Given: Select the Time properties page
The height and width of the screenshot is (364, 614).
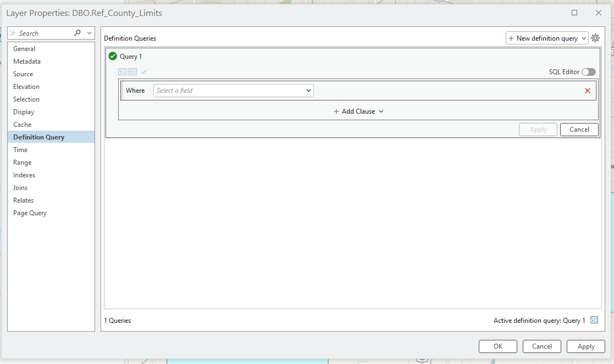Looking at the screenshot, I should (20, 149).
